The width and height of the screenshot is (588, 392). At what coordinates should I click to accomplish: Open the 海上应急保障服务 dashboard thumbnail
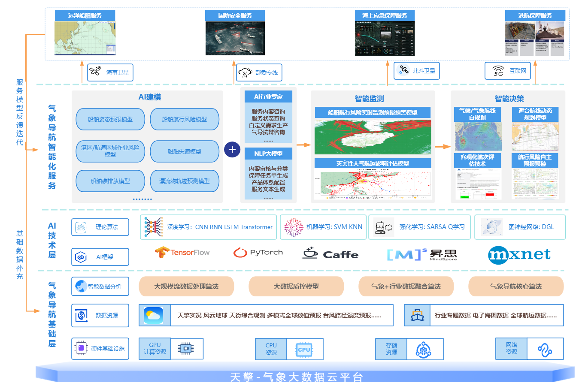coord(385,39)
